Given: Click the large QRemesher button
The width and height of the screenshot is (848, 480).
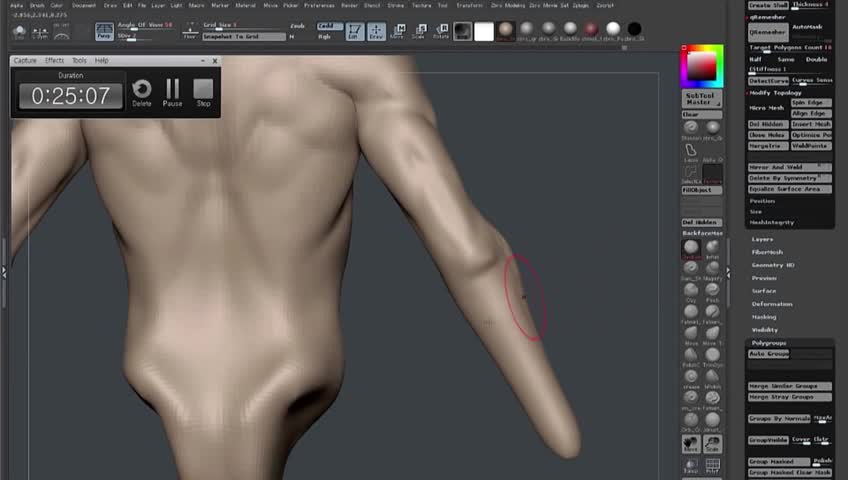Looking at the screenshot, I should [x=768, y=32].
